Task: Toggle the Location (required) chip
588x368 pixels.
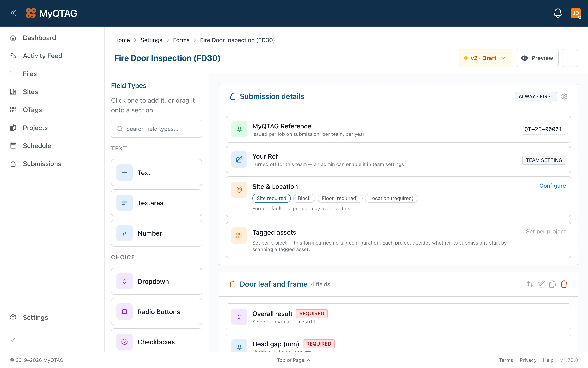Action: pyautogui.click(x=391, y=198)
